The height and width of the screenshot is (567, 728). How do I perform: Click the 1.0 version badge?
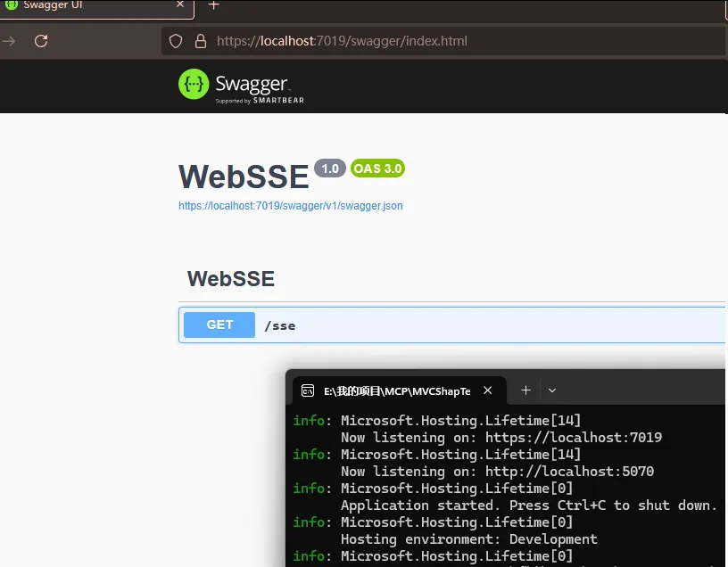tap(330, 168)
